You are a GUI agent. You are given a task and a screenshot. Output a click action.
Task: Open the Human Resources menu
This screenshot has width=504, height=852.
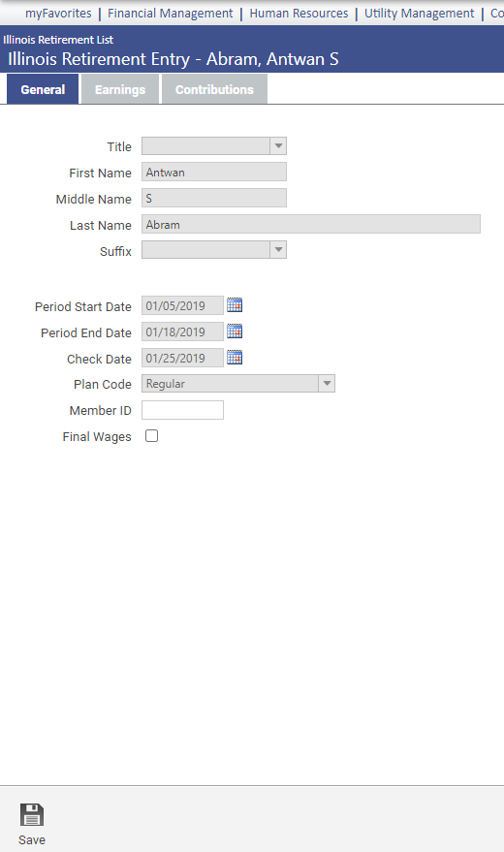[299, 13]
